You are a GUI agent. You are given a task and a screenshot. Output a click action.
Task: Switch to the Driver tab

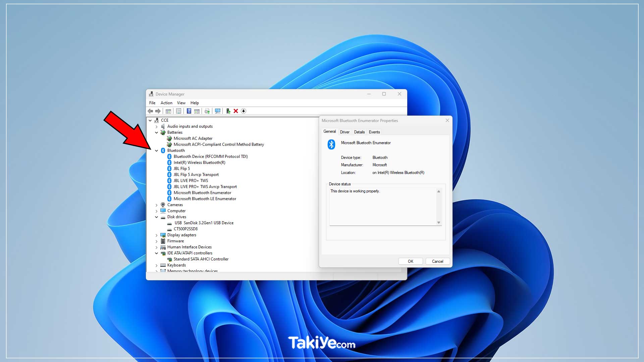(x=344, y=132)
